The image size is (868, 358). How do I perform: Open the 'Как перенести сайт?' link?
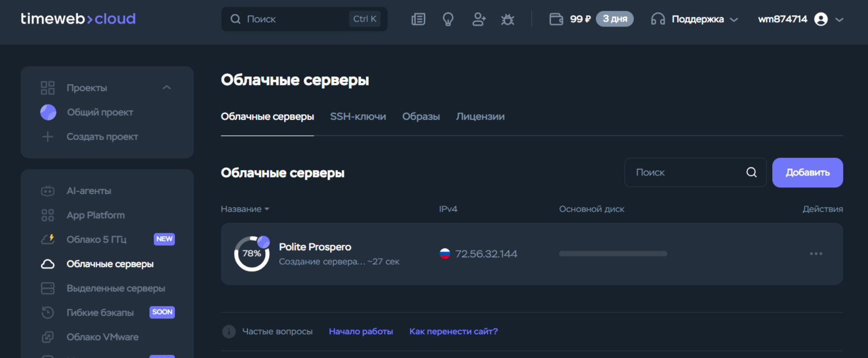click(x=453, y=331)
